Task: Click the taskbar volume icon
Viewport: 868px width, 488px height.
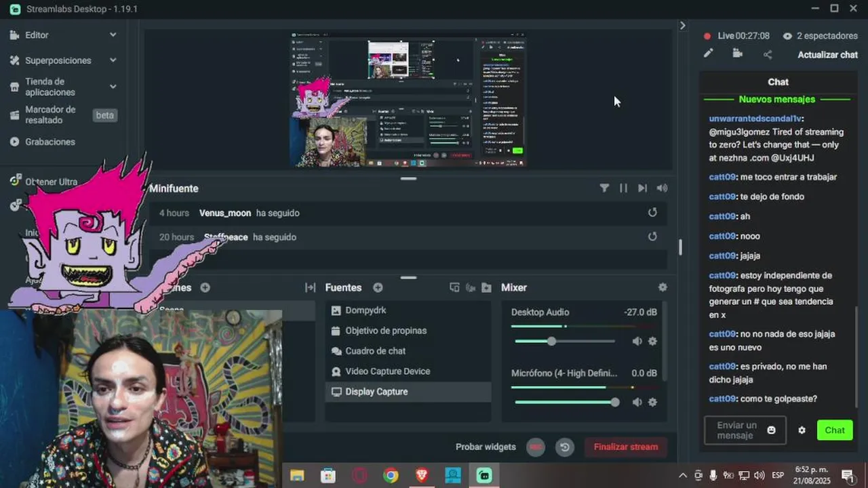Action: click(759, 475)
